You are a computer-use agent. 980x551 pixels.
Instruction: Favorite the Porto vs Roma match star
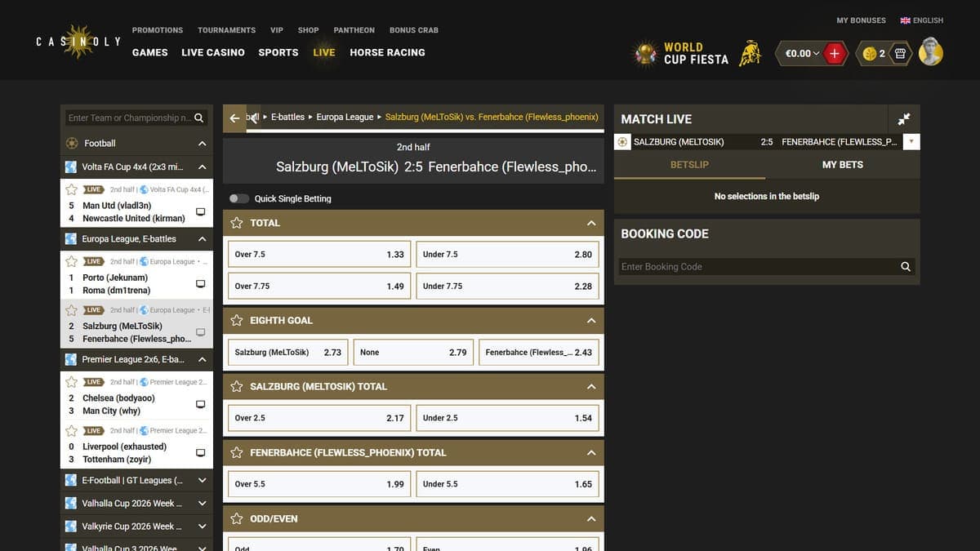coord(72,261)
